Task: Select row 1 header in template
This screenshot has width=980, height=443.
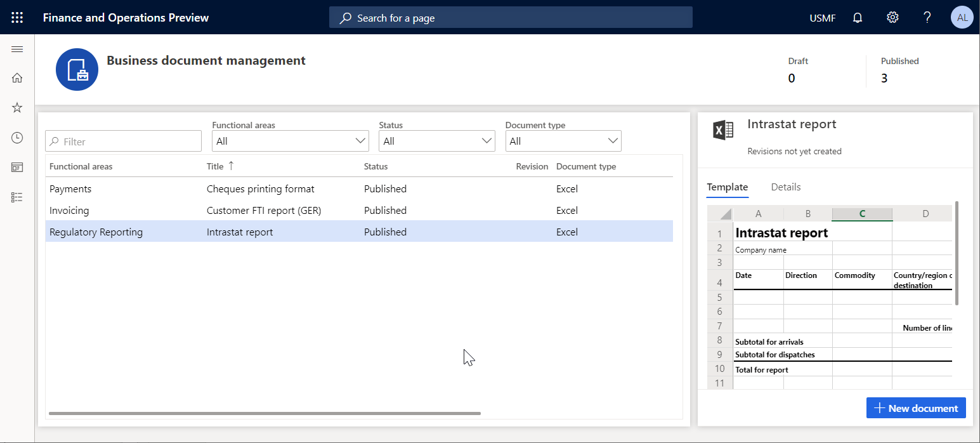Action: click(720, 233)
